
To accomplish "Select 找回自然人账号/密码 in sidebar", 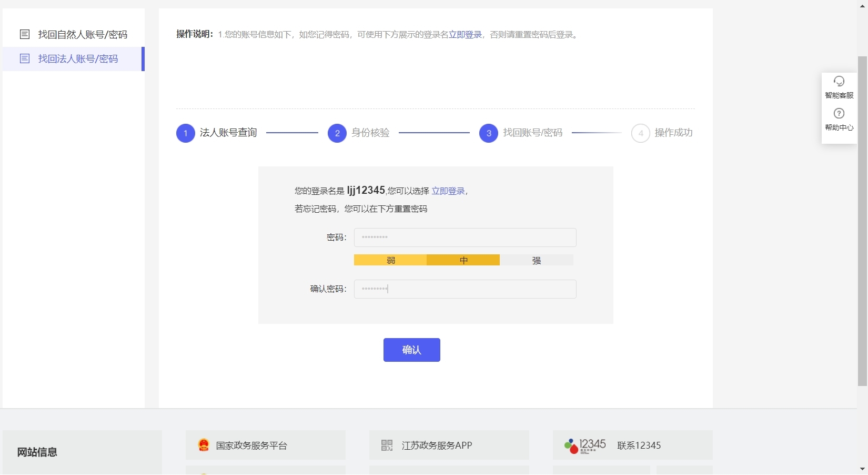I will pyautogui.click(x=83, y=35).
